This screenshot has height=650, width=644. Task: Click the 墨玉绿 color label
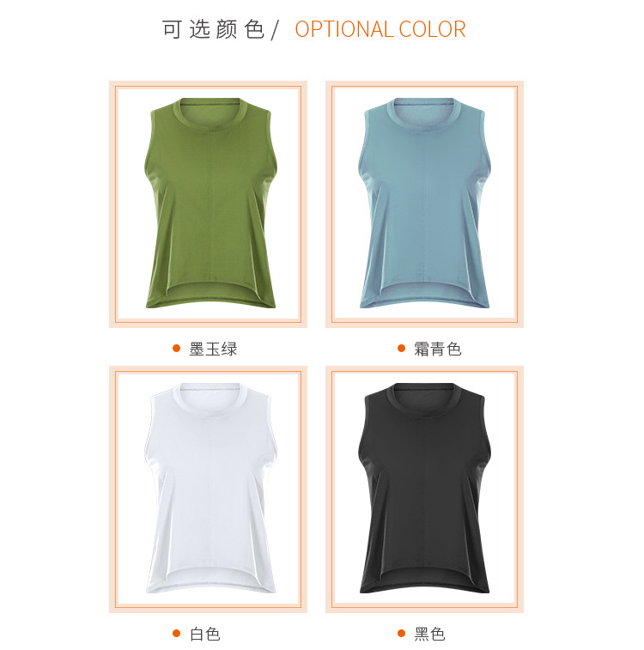coord(213,349)
